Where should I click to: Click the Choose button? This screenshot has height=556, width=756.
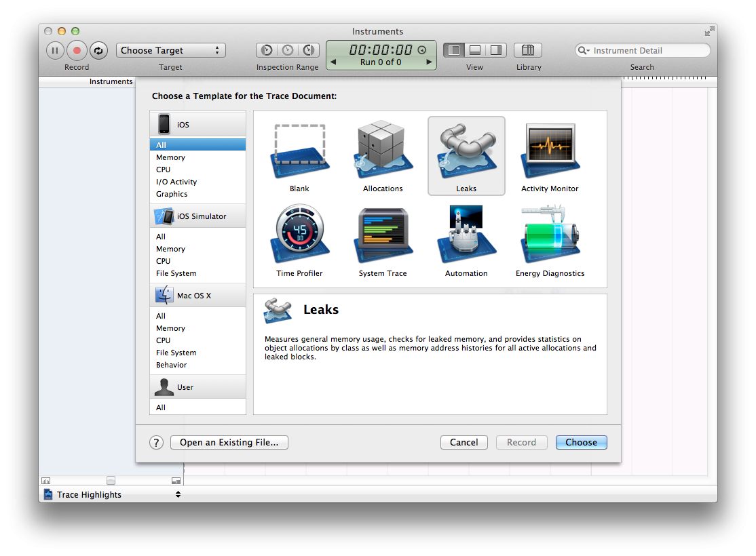[x=581, y=442]
